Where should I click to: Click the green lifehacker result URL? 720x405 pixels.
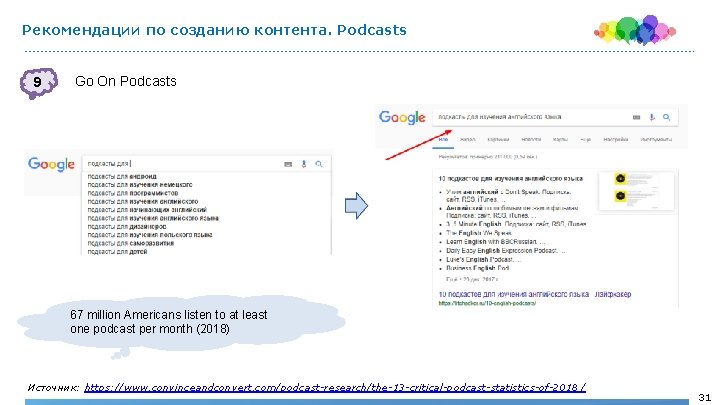tap(487, 303)
